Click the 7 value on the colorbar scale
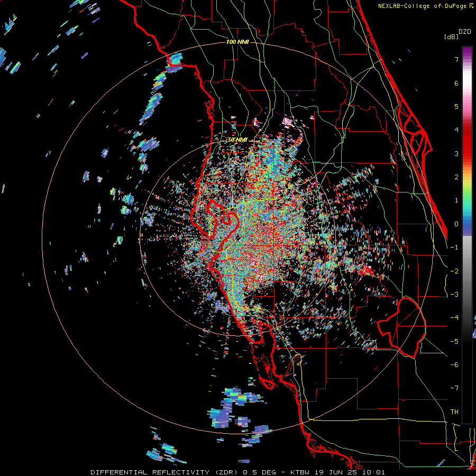The image size is (476, 476). [456, 59]
